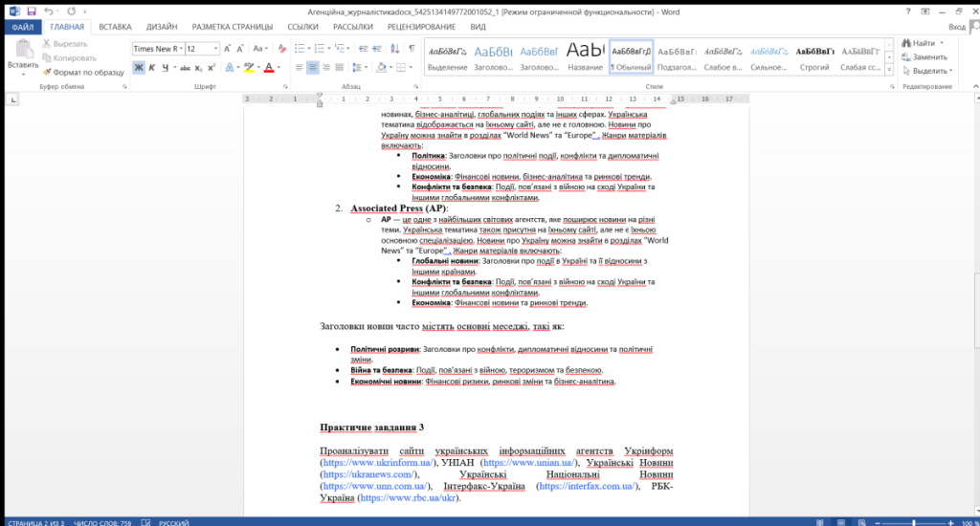Apply the Название style
The width and height of the screenshot is (980, 526).
(x=585, y=56)
